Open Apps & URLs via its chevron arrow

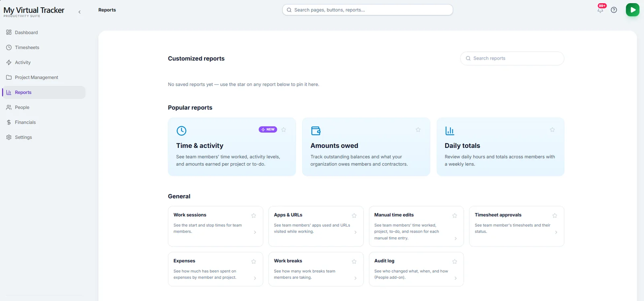355,232
